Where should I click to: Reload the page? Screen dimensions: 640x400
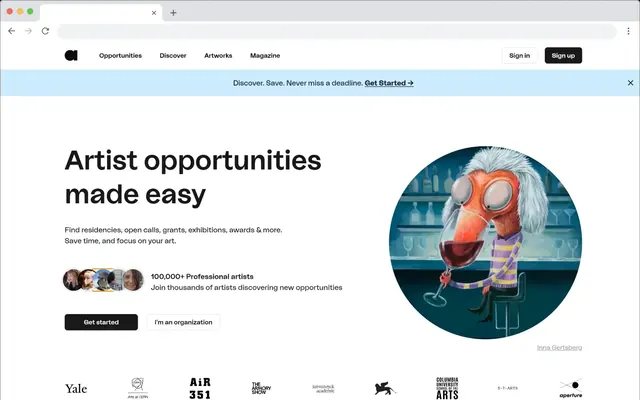[45, 31]
